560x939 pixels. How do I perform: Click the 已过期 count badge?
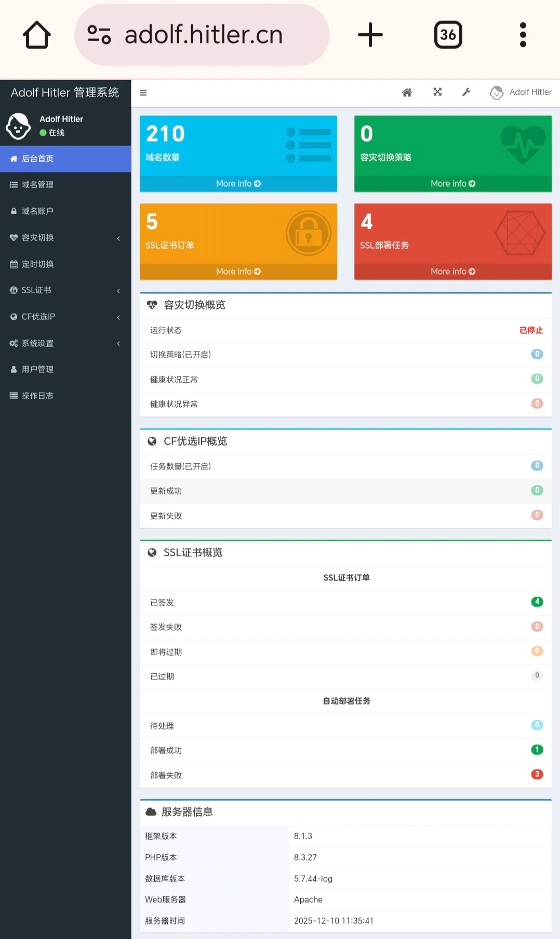click(537, 675)
